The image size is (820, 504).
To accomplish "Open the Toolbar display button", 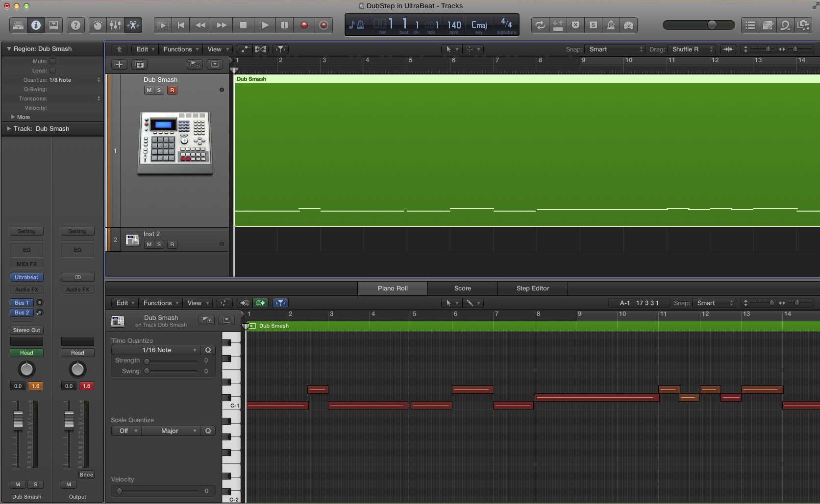I will (x=53, y=25).
